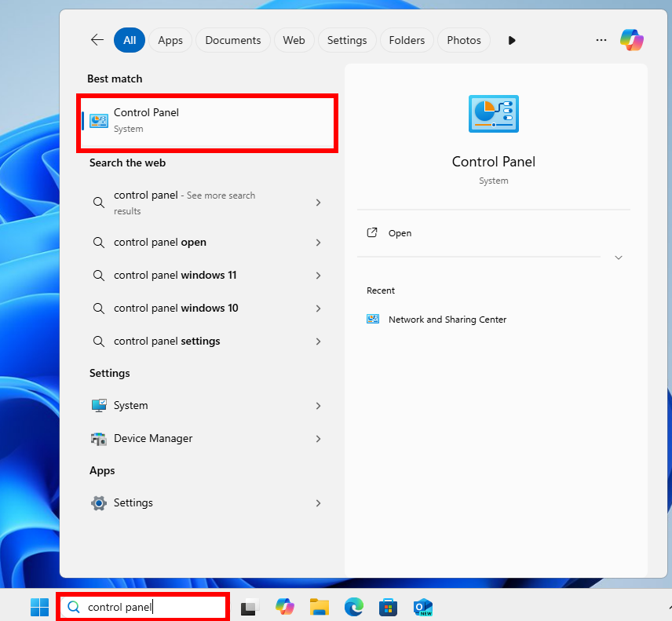Screen dimensions: 672x621
Task: Open the Copilot icon in search header
Action: (x=631, y=40)
